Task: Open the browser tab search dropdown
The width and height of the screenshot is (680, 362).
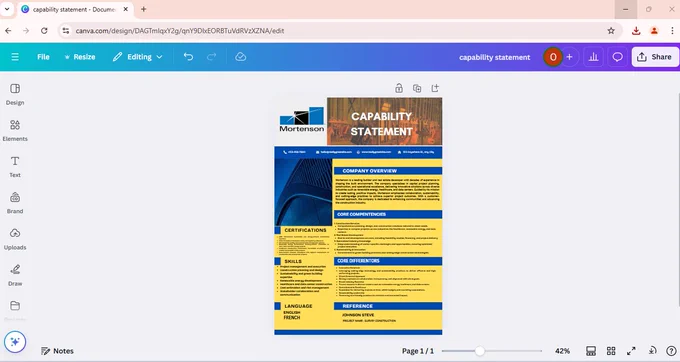Action: pos(7,9)
